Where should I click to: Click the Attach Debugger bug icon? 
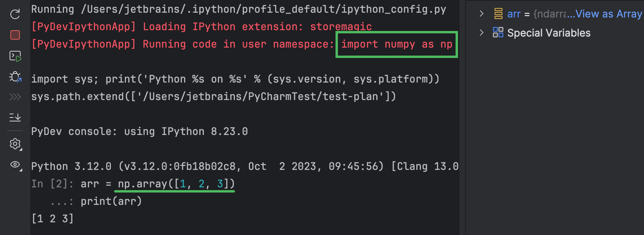pyautogui.click(x=15, y=77)
